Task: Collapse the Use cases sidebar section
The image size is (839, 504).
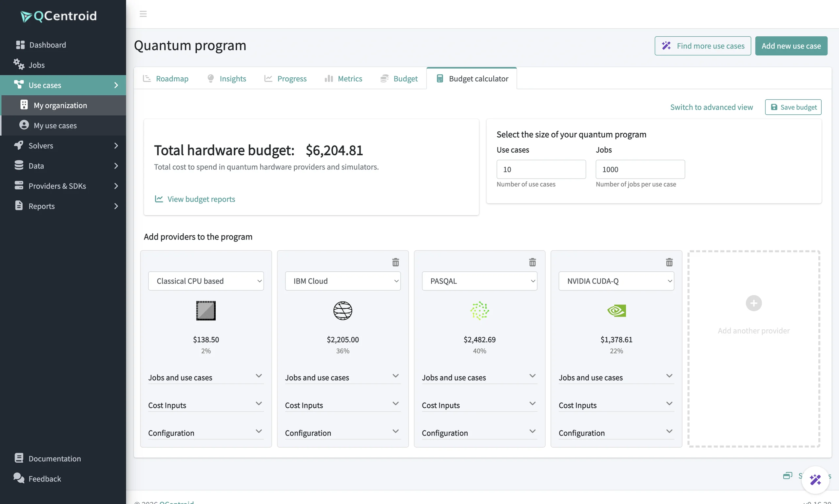Action: pos(63,85)
